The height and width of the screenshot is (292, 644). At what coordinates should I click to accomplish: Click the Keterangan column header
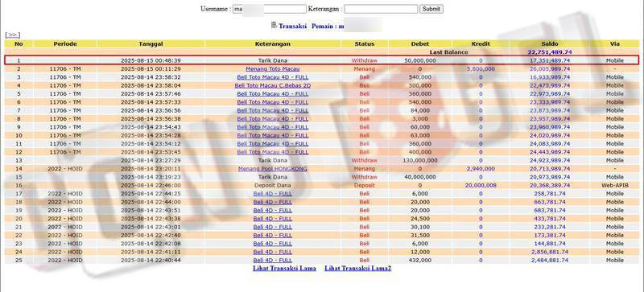point(273,44)
